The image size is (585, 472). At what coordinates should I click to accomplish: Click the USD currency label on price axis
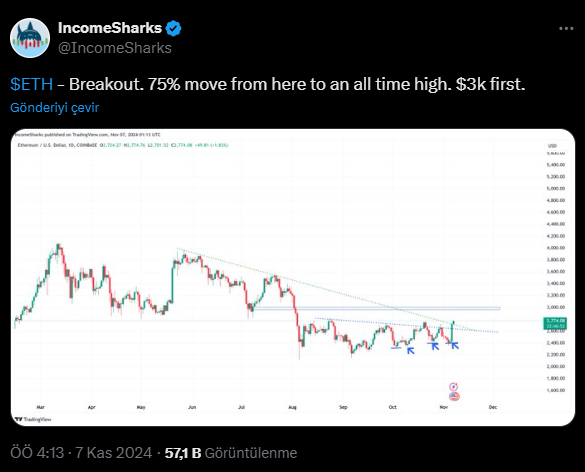point(552,146)
